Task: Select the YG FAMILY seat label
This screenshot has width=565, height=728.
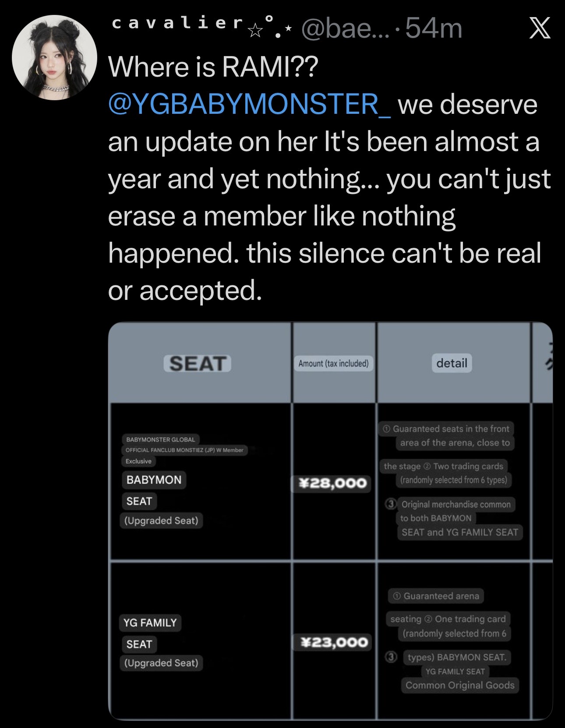Action: click(x=150, y=622)
